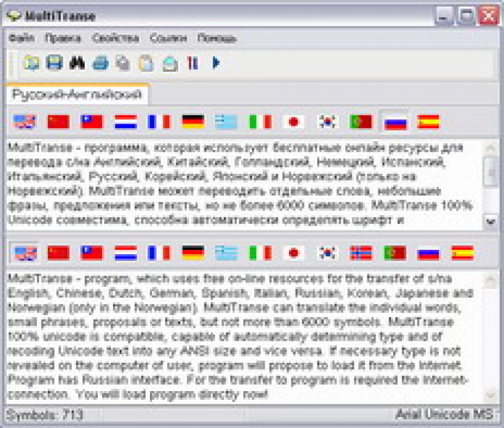Choose Italian flag in source language row
The image size is (504, 428).
(x=260, y=122)
